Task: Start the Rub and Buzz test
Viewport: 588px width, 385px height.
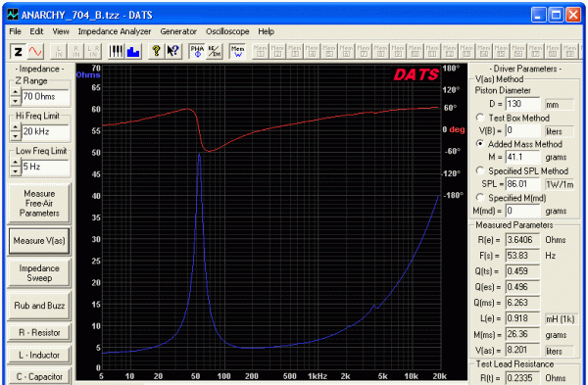Action: coord(39,306)
